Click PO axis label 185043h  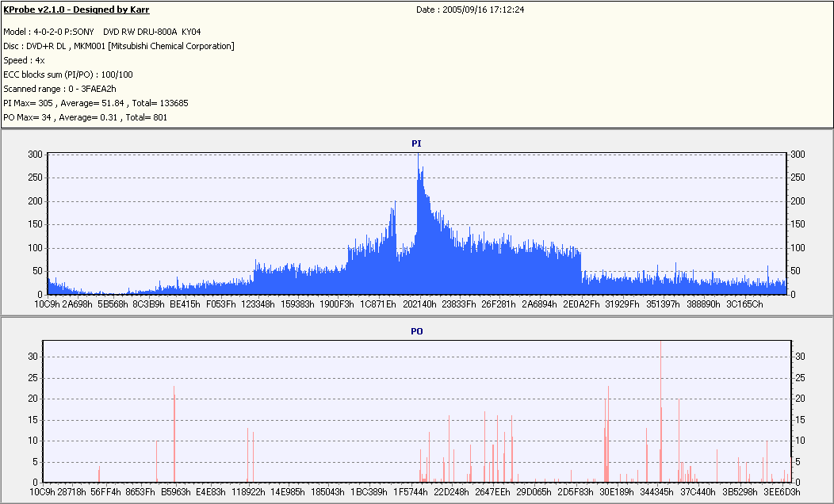pyautogui.click(x=327, y=492)
